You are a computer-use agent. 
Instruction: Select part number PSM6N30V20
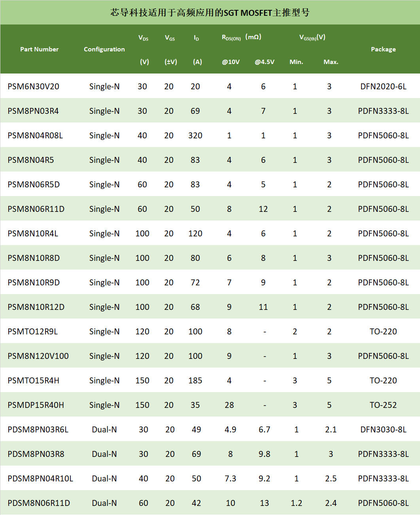pyautogui.click(x=33, y=87)
